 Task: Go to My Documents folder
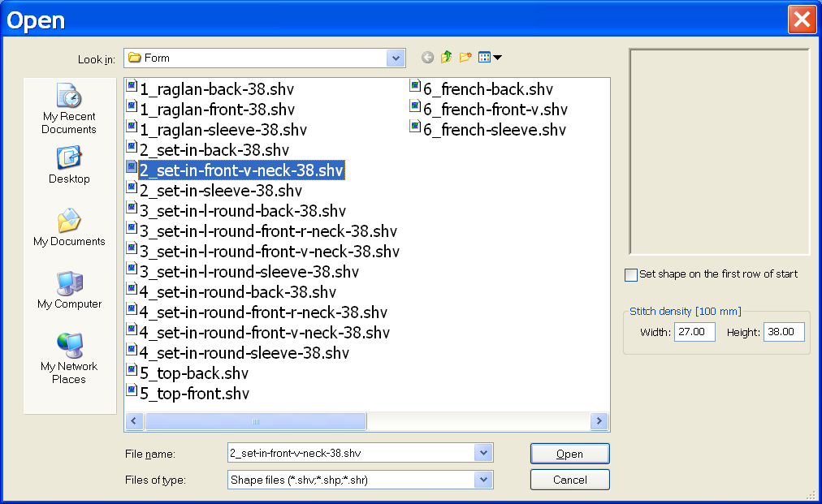(69, 227)
